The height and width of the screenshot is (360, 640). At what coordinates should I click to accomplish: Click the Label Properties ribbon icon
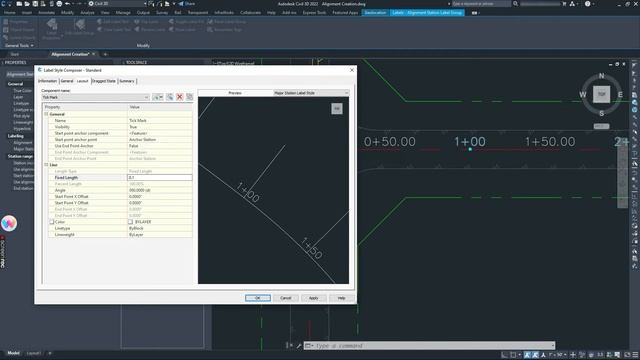point(51,28)
